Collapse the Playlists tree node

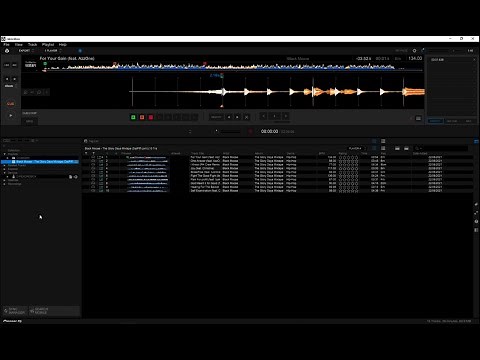tap(4, 154)
